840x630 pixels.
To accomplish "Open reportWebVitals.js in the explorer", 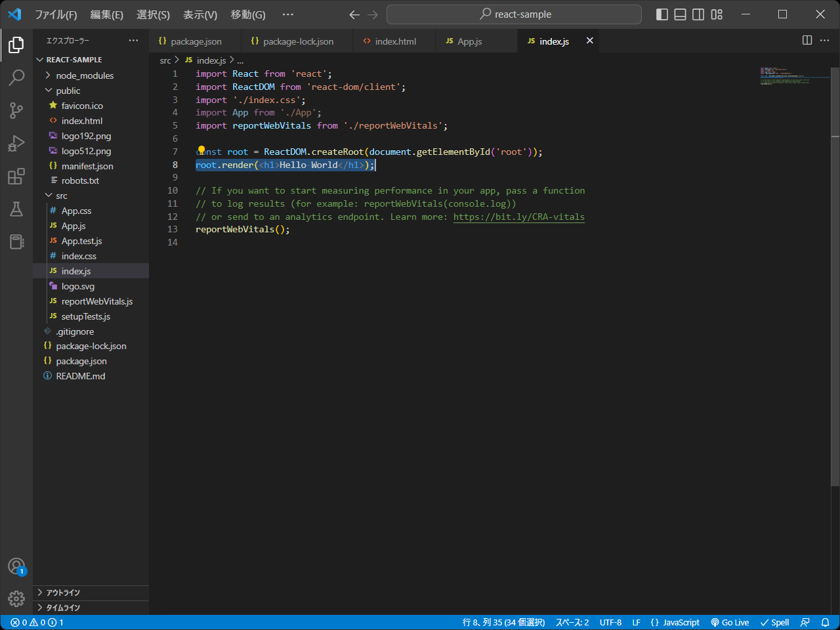I will pyautogui.click(x=91, y=301).
